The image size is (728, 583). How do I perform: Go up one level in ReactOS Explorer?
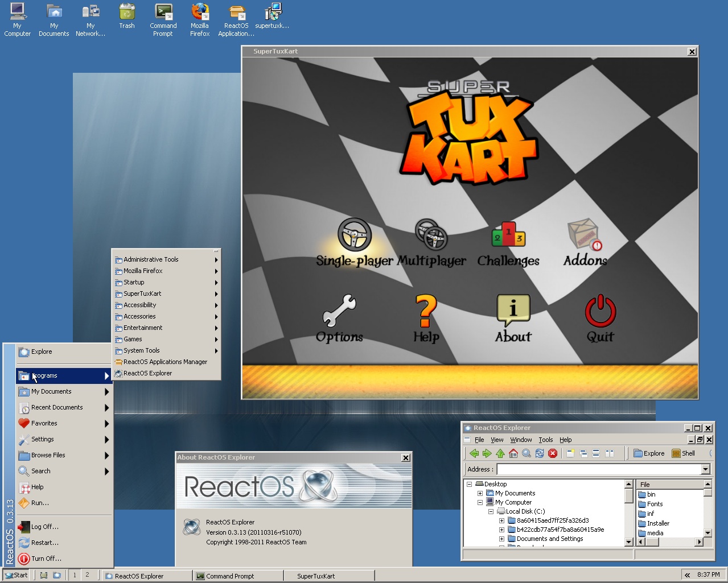500,453
